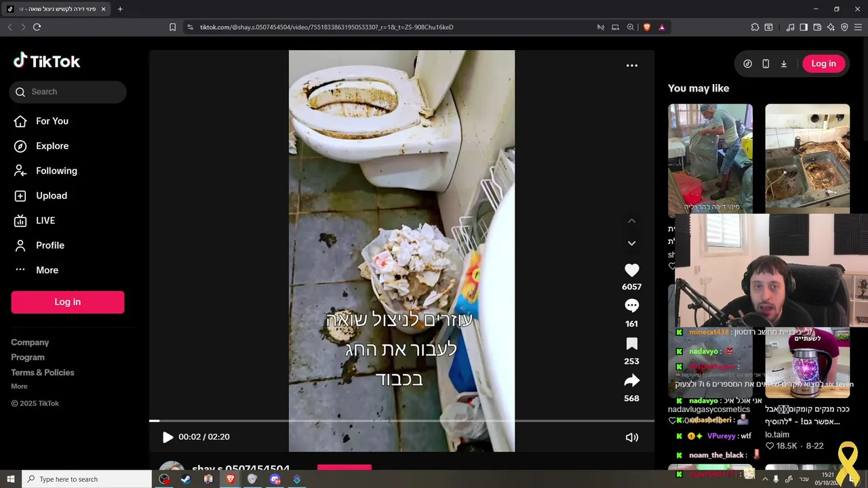Viewport: 868px width, 488px height.
Task: Go to next video with down chevron
Action: point(631,243)
